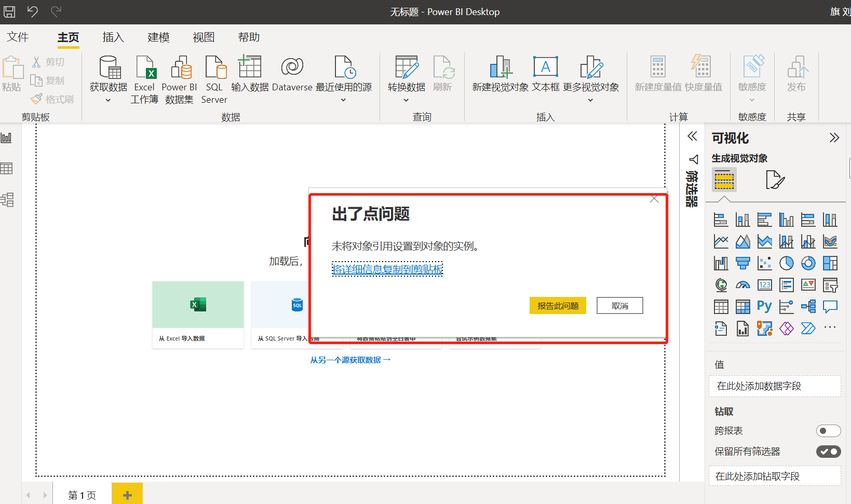This screenshot has width=851, height=504.
Task: Open the File menu tab
Action: click(x=18, y=37)
